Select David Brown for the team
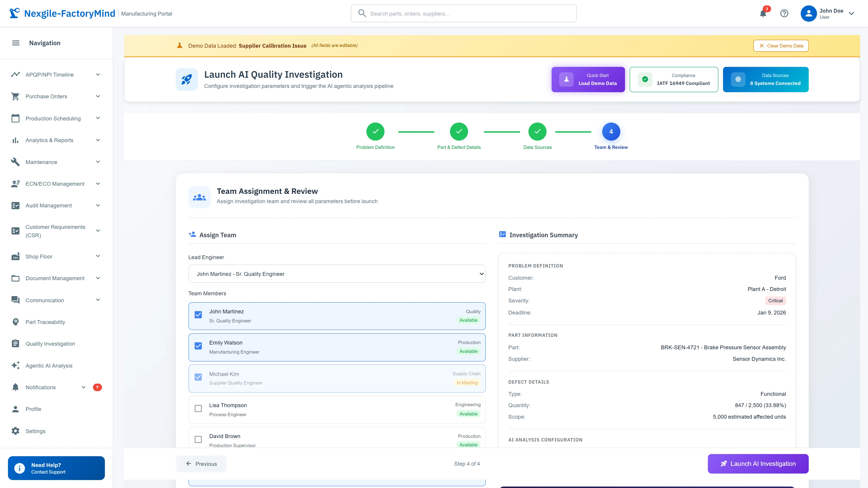The image size is (868, 488). (198, 439)
